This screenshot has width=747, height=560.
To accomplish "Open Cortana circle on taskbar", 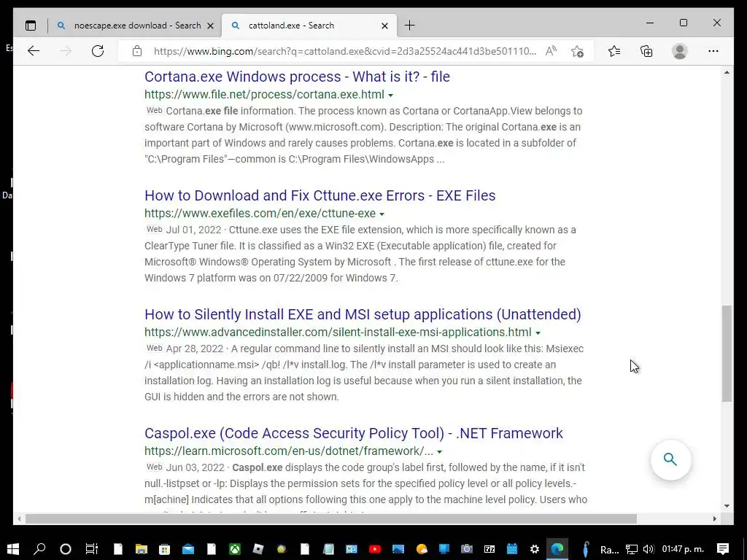I will point(65,549).
